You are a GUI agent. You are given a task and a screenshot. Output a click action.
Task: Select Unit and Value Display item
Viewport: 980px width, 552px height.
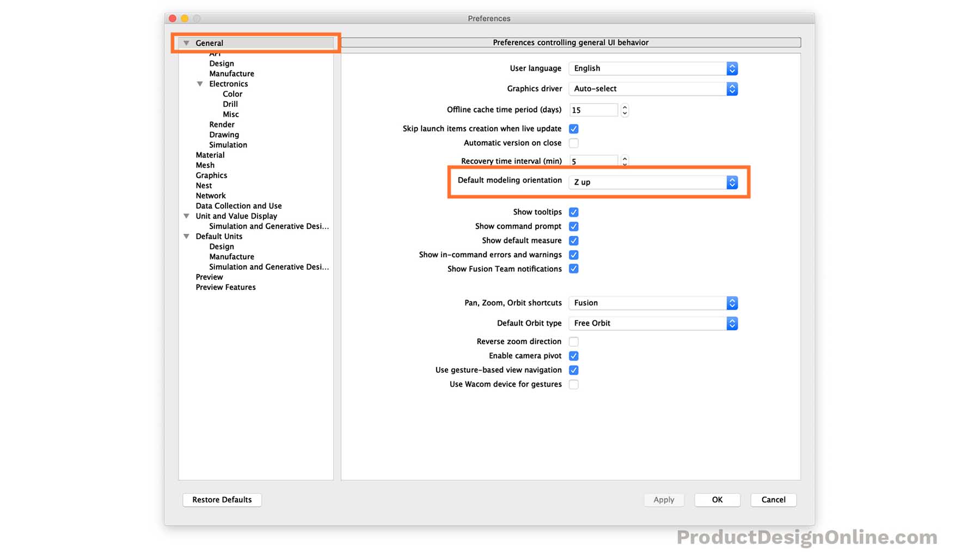(236, 216)
